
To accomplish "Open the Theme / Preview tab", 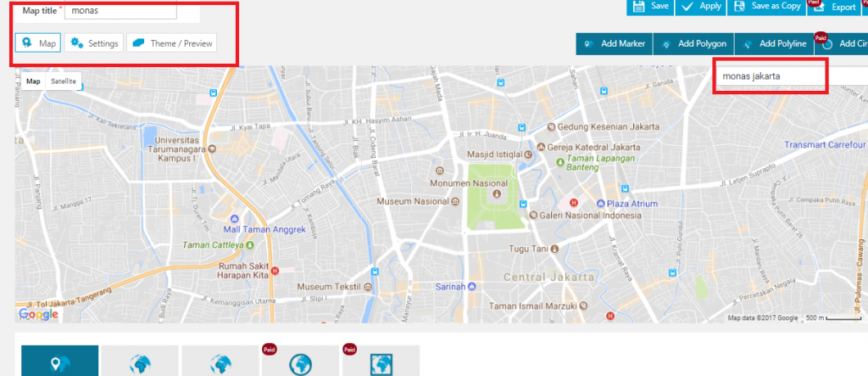I will point(171,42).
